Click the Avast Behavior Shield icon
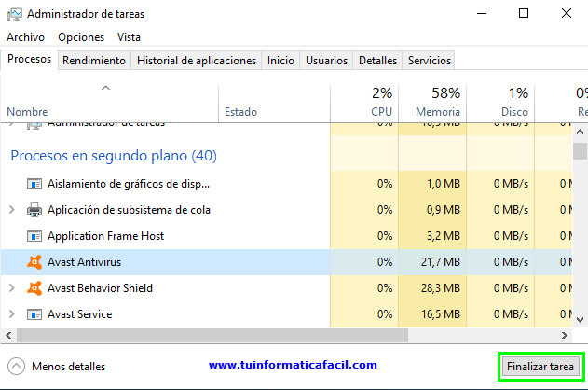The height and width of the screenshot is (390, 588). [34, 288]
